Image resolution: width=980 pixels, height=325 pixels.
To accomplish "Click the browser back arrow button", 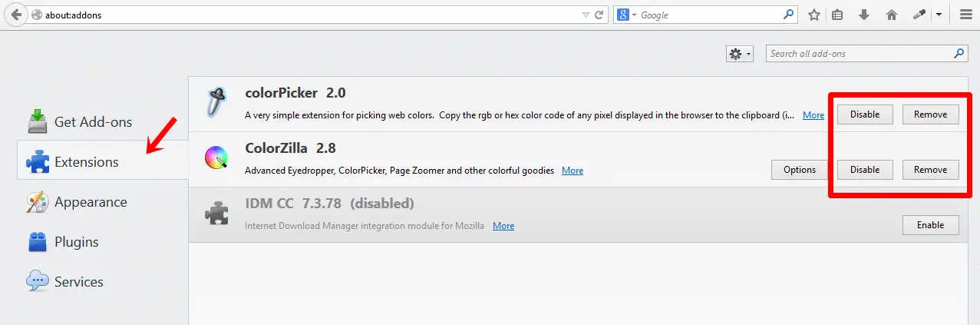I will (15, 15).
